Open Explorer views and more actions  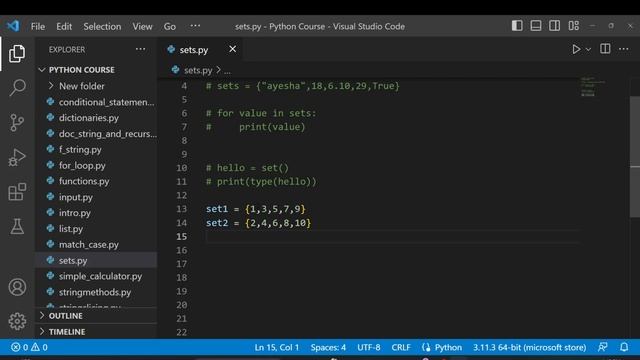[140, 49]
